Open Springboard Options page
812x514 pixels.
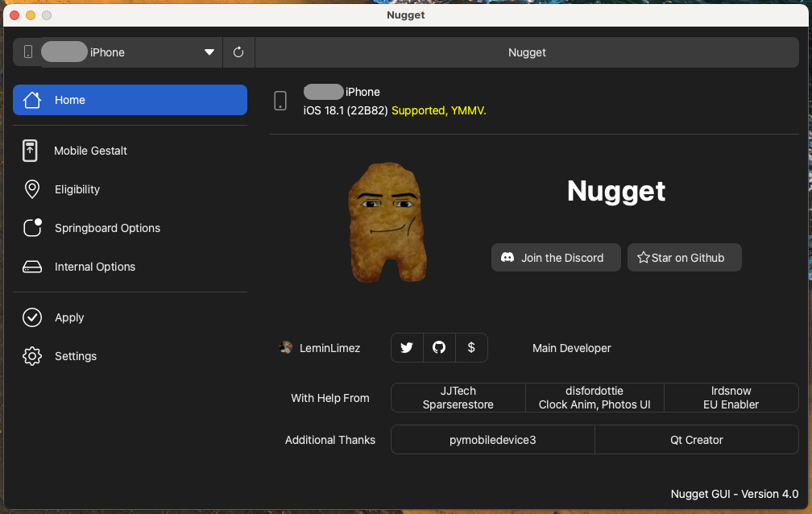[x=130, y=228]
